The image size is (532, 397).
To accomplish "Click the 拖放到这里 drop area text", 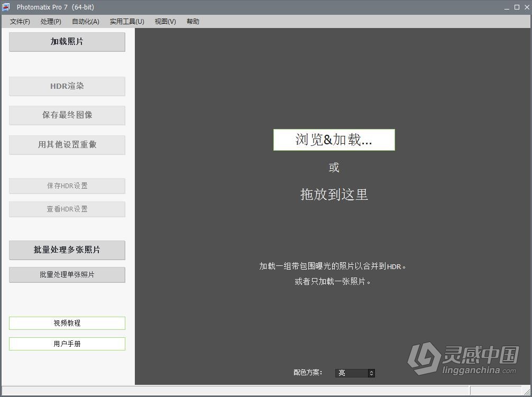I will [334, 195].
